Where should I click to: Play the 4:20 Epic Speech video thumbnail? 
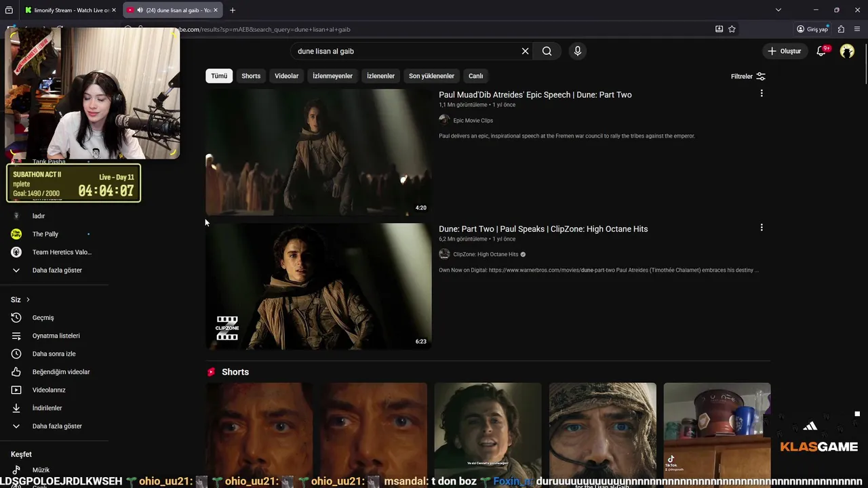[x=318, y=152]
